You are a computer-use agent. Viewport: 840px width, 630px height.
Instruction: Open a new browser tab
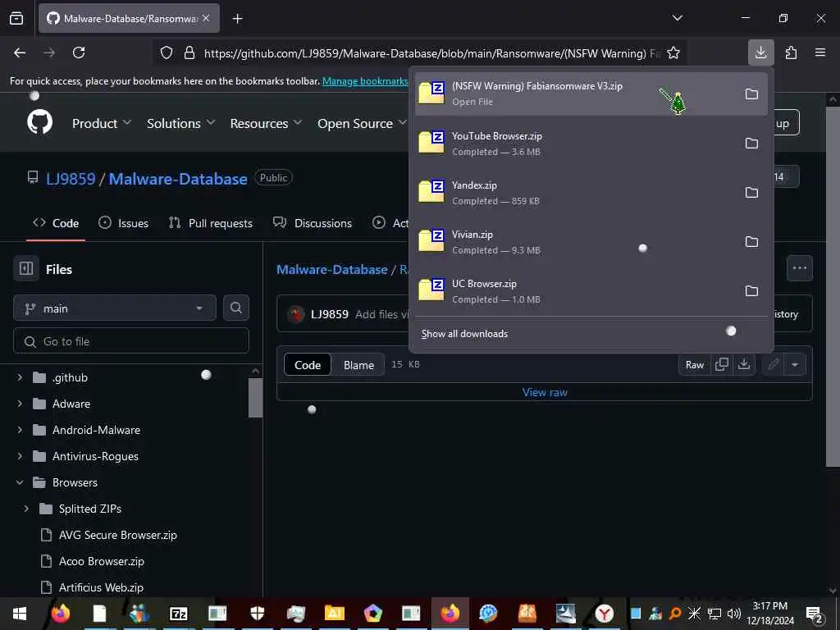(x=237, y=19)
